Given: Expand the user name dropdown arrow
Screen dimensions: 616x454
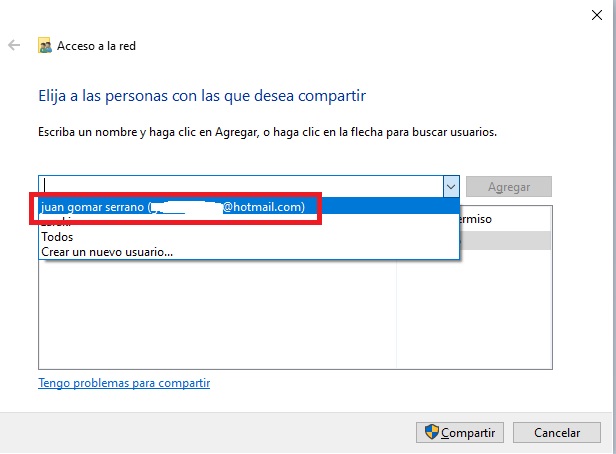Looking at the screenshot, I should point(450,187).
